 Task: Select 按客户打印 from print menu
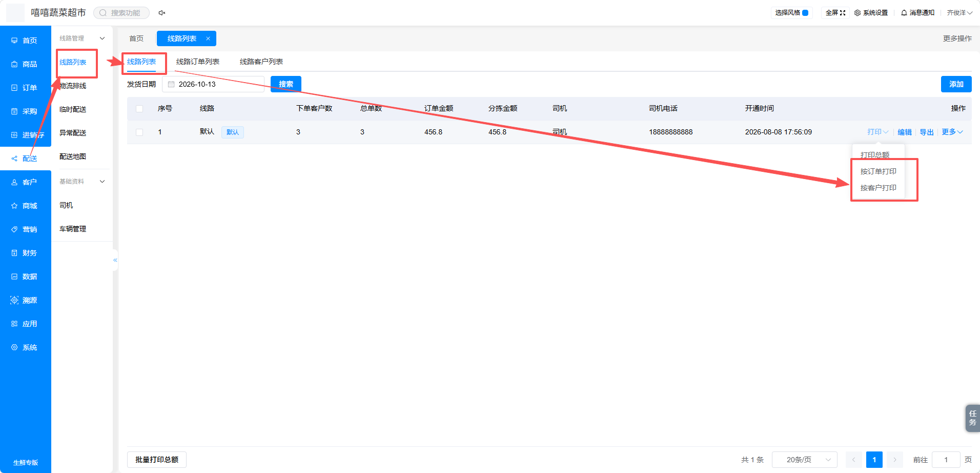pyautogui.click(x=879, y=188)
